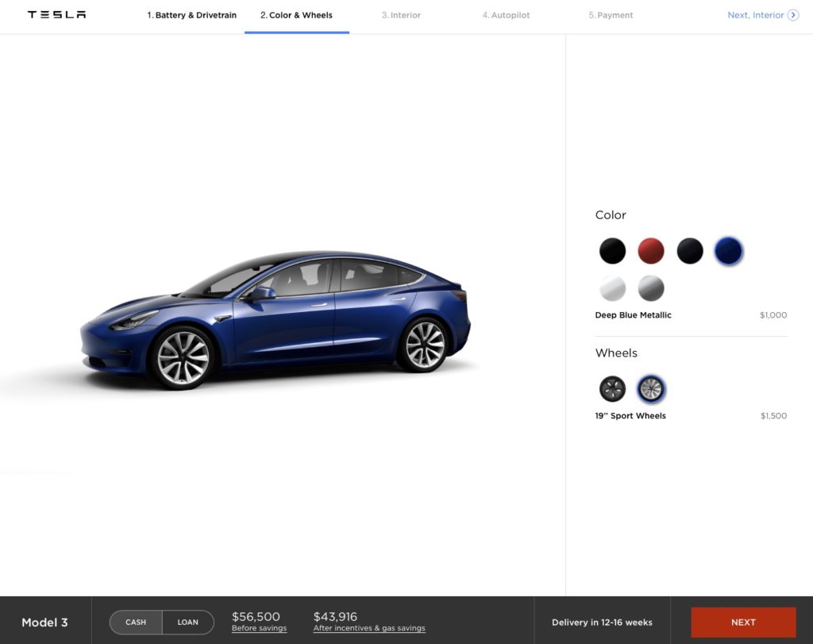Viewport: 813px width, 644px height.
Task: Click the Deep Blue Metallic label
Action: click(633, 314)
